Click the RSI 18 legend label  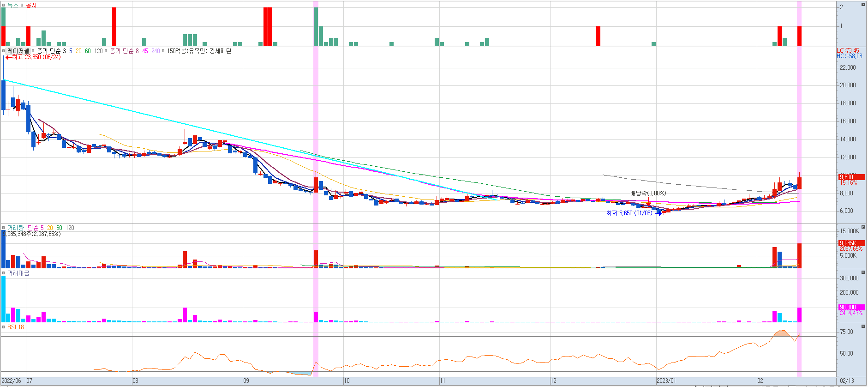point(16,327)
